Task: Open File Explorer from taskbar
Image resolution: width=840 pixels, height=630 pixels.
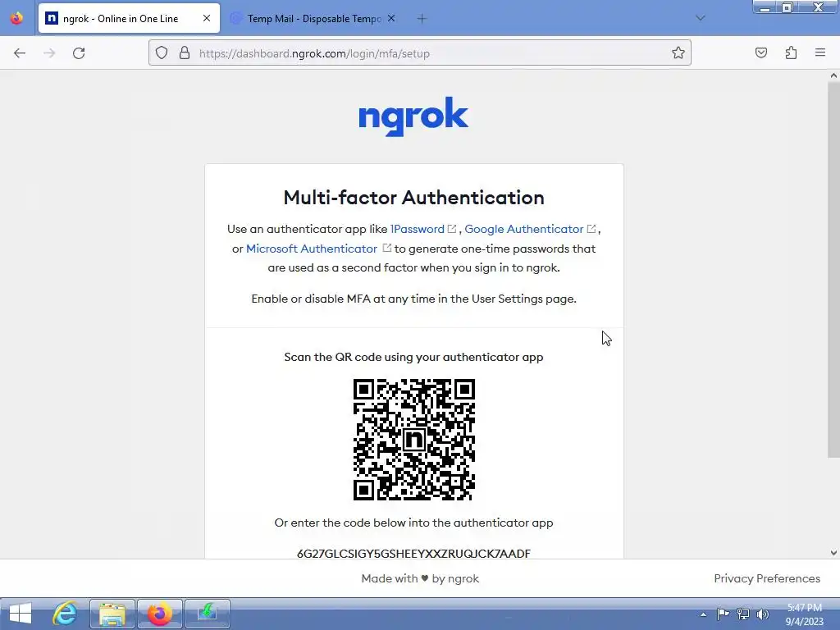Action: click(112, 614)
